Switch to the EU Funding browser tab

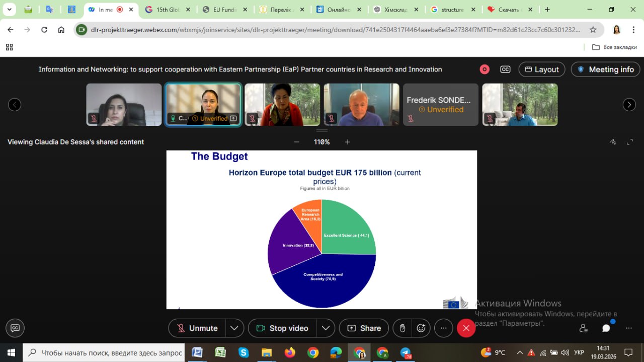226,10
